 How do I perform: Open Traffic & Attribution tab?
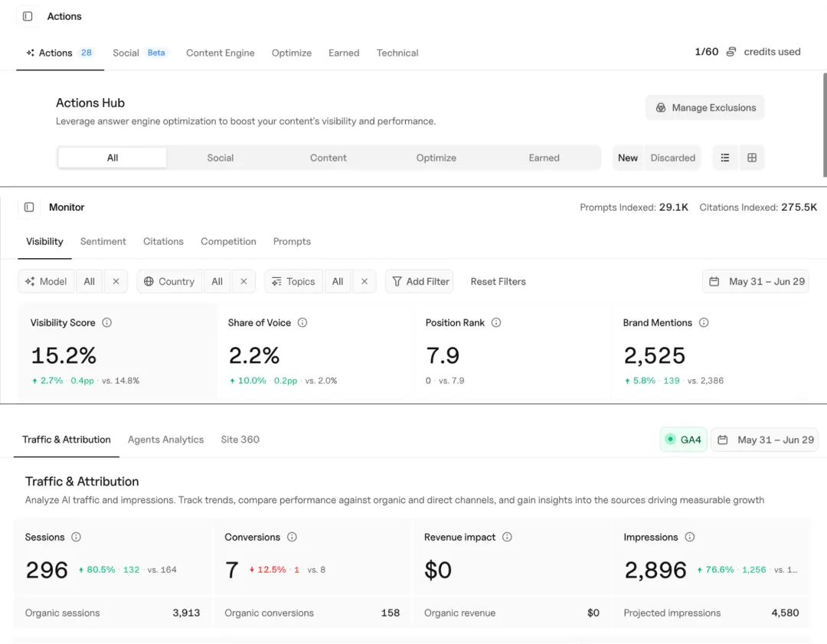[67, 440]
